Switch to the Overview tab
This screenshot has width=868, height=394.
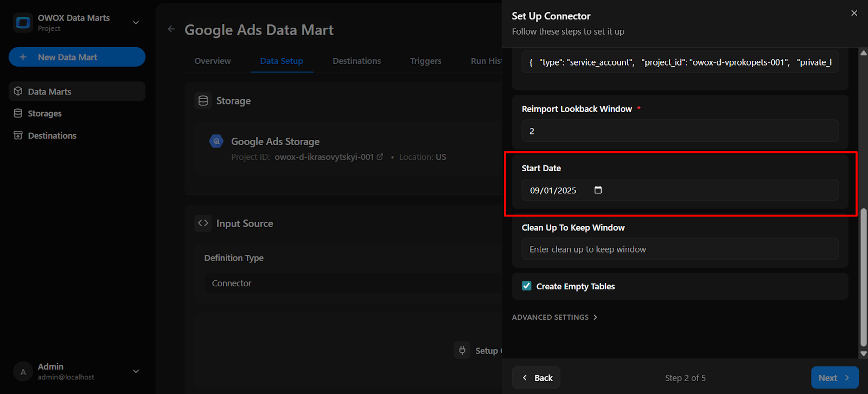tap(213, 61)
